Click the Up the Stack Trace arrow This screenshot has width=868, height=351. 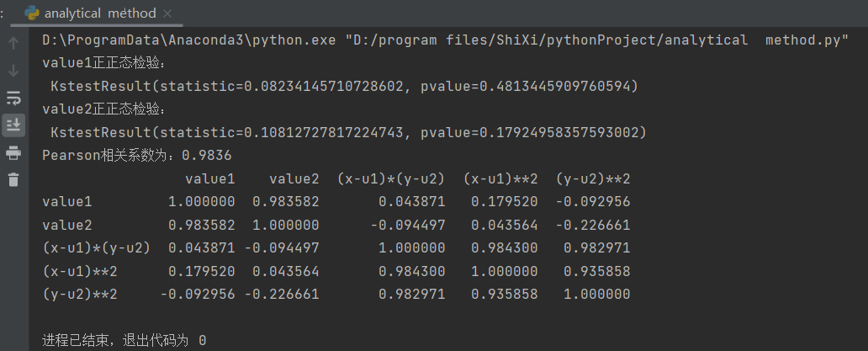click(13, 43)
